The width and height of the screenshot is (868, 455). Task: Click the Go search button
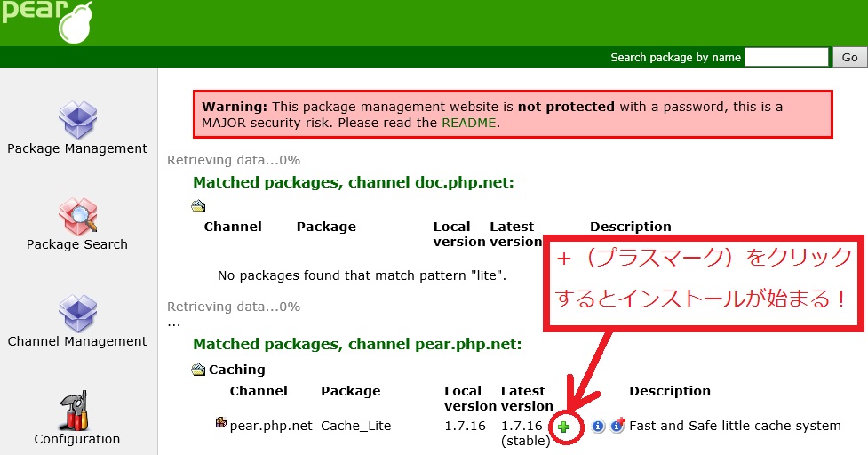coord(849,57)
